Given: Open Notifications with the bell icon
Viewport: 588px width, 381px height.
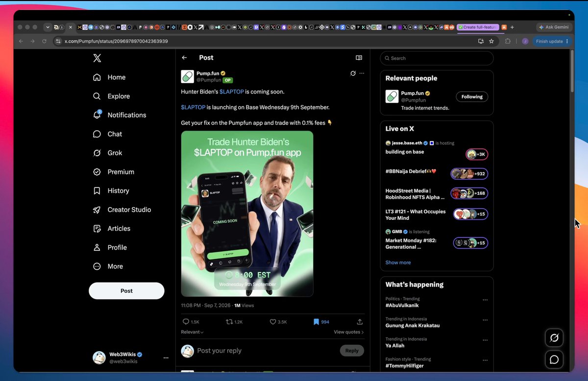Looking at the screenshot, I should coord(120,115).
